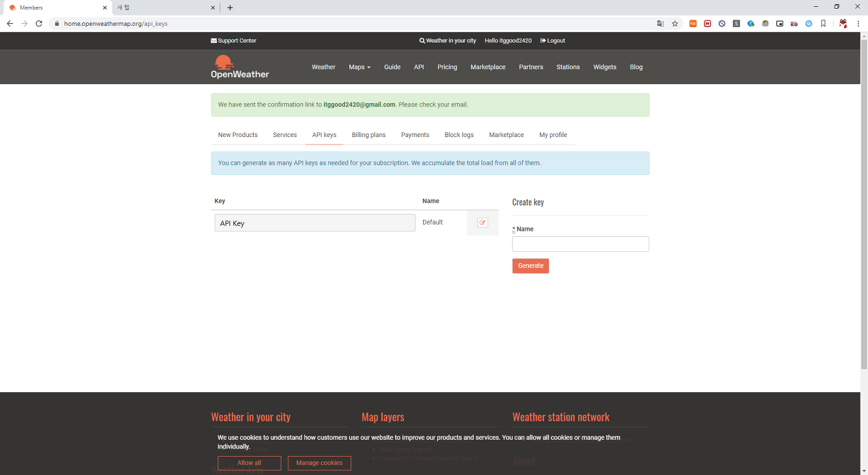Click the site lock icon in address bar
The height and width of the screenshot is (475, 868).
(x=56, y=23)
